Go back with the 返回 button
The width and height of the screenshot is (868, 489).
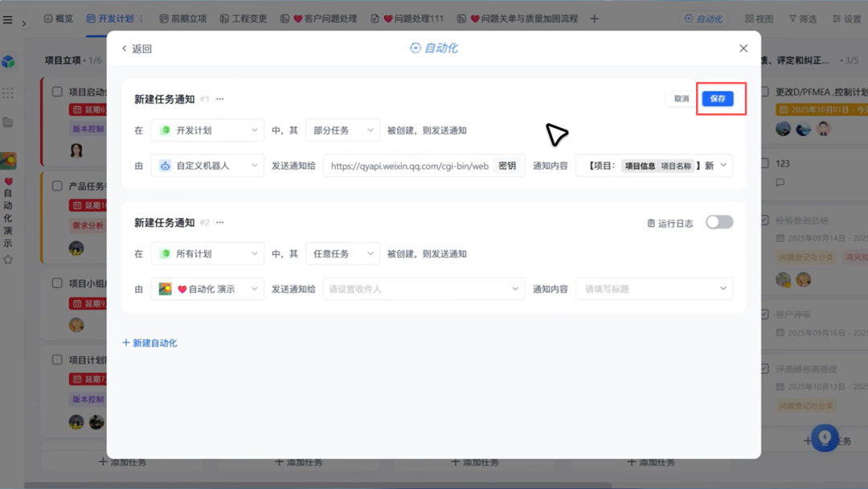[x=137, y=49]
